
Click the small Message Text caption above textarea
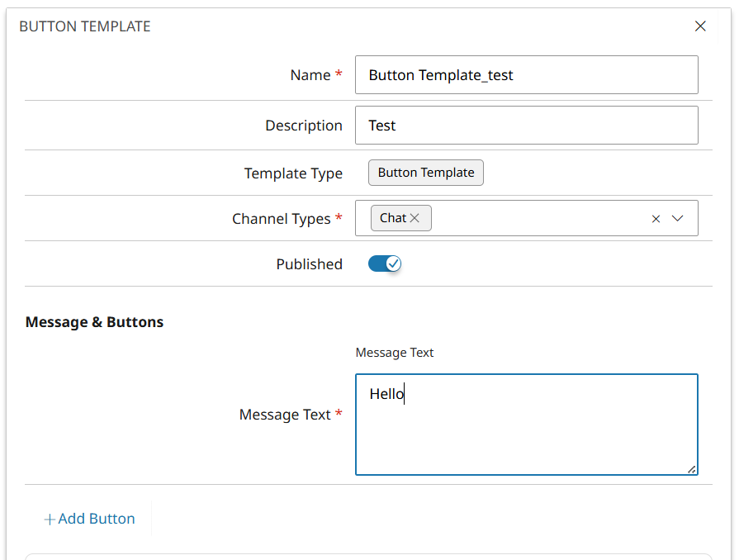395,353
